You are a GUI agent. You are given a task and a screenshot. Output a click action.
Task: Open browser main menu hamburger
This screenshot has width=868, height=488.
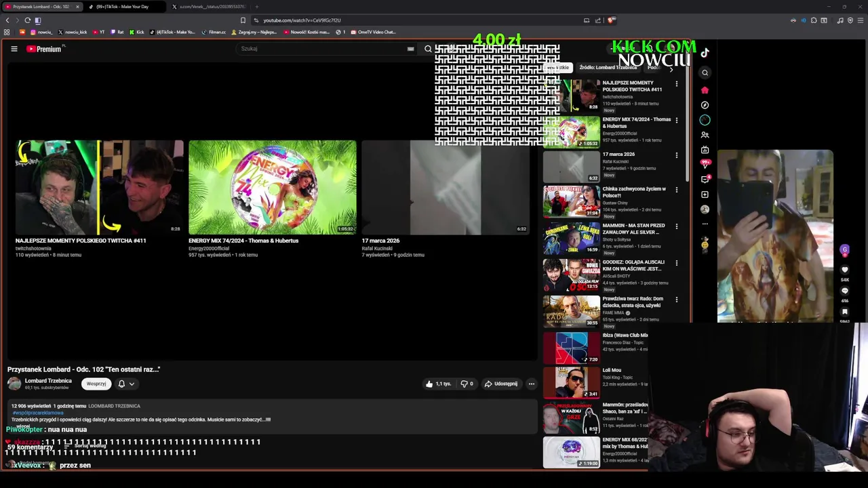861,20
